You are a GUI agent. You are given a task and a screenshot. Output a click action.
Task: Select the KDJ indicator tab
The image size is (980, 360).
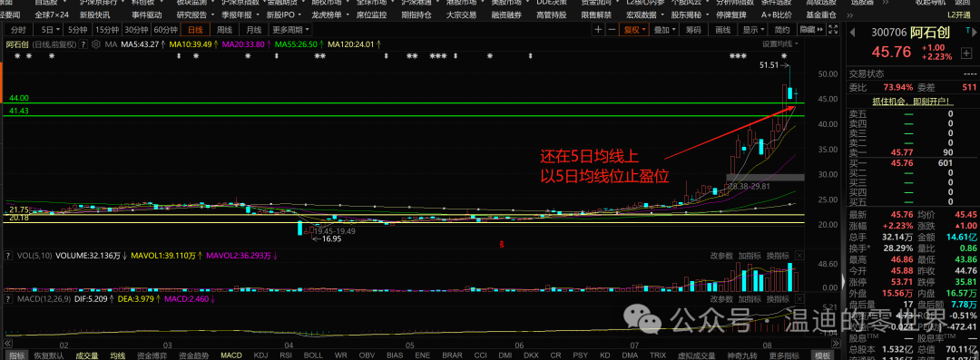[260, 355]
